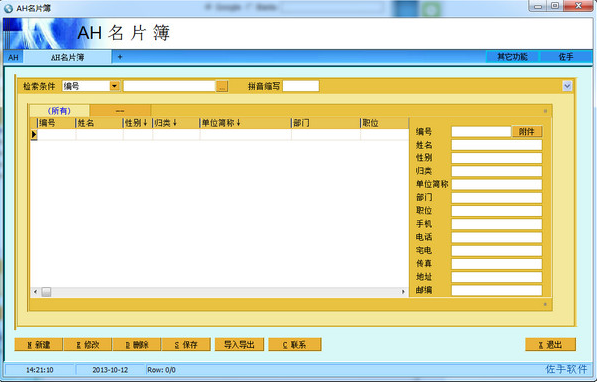Click right arrow of horizontal scrollbar
The width and height of the screenshot is (597, 382).
tap(403, 292)
